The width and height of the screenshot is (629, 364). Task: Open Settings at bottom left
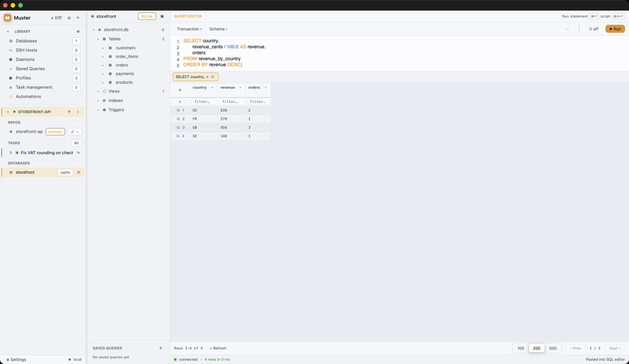tap(16, 359)
